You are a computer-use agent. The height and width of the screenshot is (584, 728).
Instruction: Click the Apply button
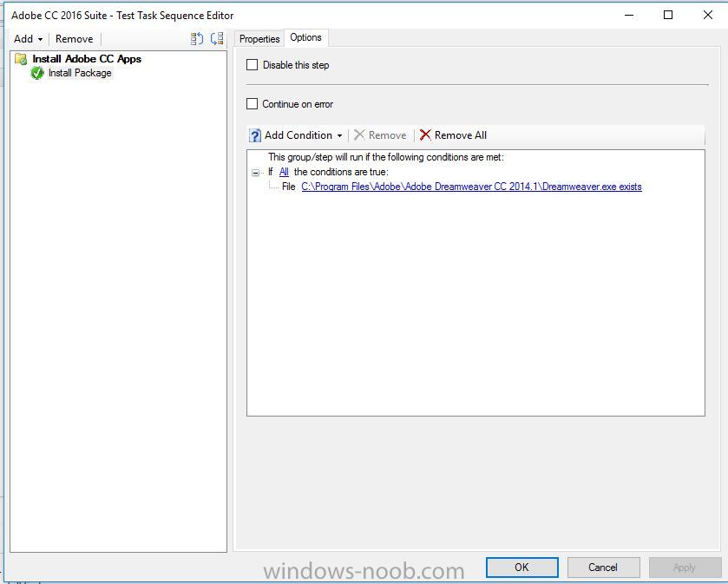click(x=685, y=567)
